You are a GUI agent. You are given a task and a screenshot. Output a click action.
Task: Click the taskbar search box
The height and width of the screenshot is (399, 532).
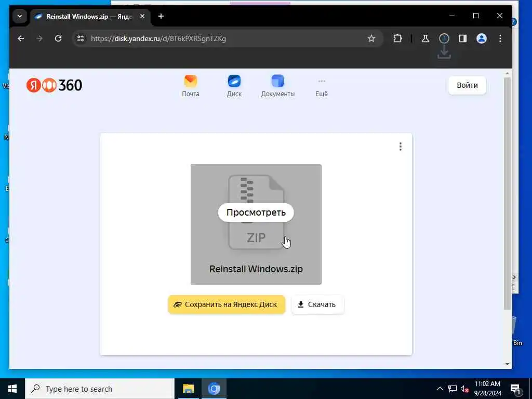pyautogui.click(x=99, y=389)
